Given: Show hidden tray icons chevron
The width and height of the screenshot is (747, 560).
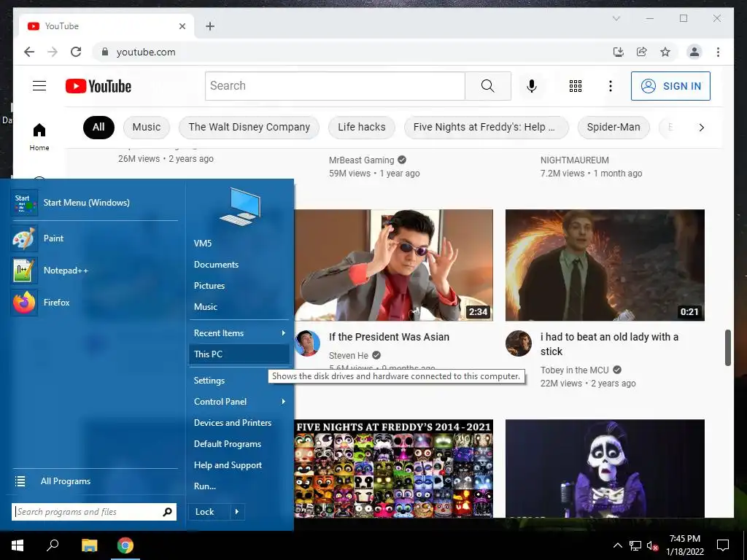Looking at the screenshot, I should coord(617,545).
